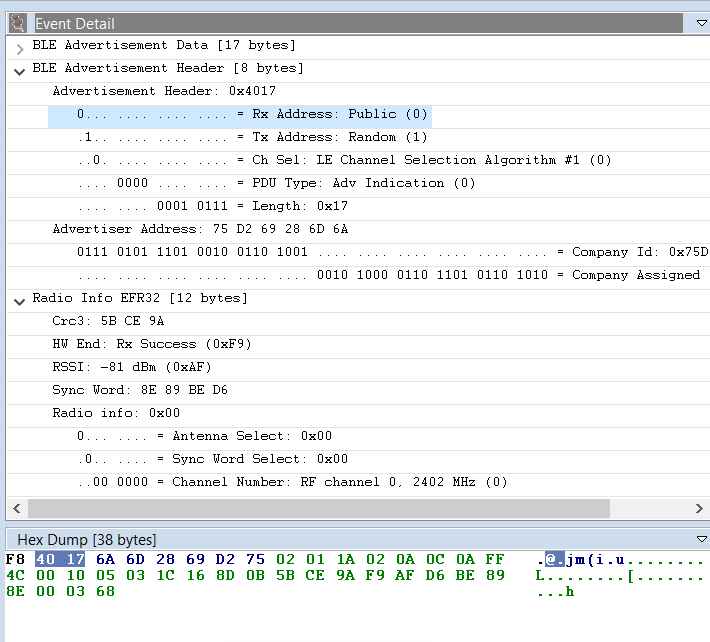Click the first hex byte F8
The height and width of the screenshot is (642, 710).
pos(15,559)
